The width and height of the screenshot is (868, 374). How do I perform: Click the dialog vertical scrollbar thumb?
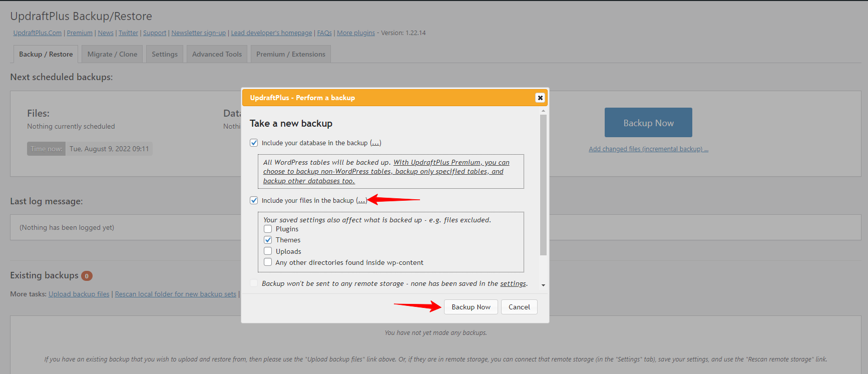(543, 185)
